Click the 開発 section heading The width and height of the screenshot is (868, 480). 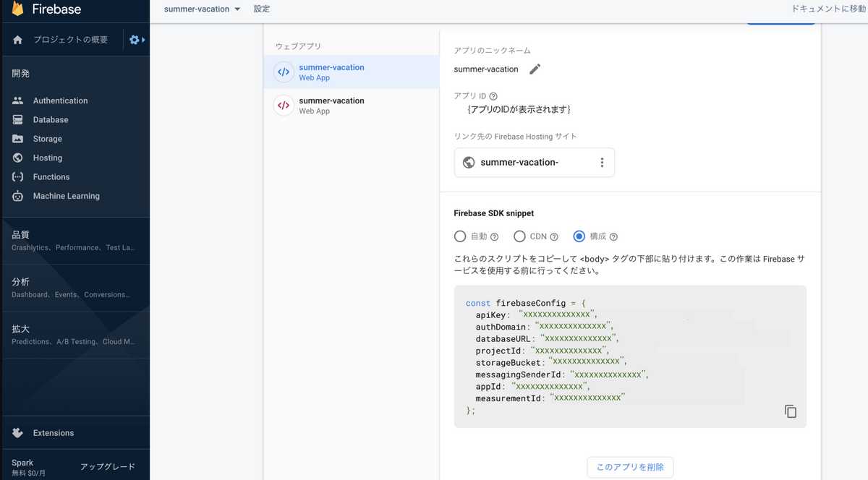click(x=21, y=74)
